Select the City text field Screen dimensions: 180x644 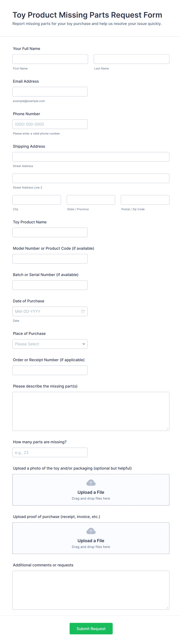(x=37, y=200)
